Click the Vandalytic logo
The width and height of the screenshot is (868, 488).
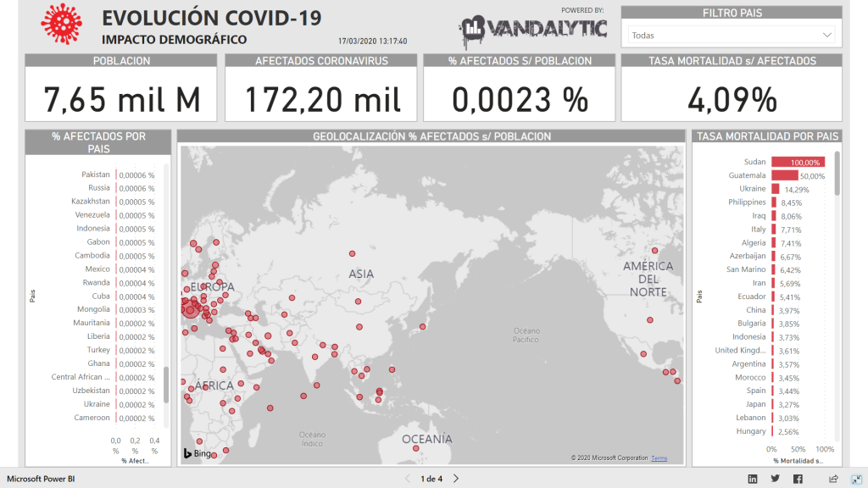click(534, 30)
